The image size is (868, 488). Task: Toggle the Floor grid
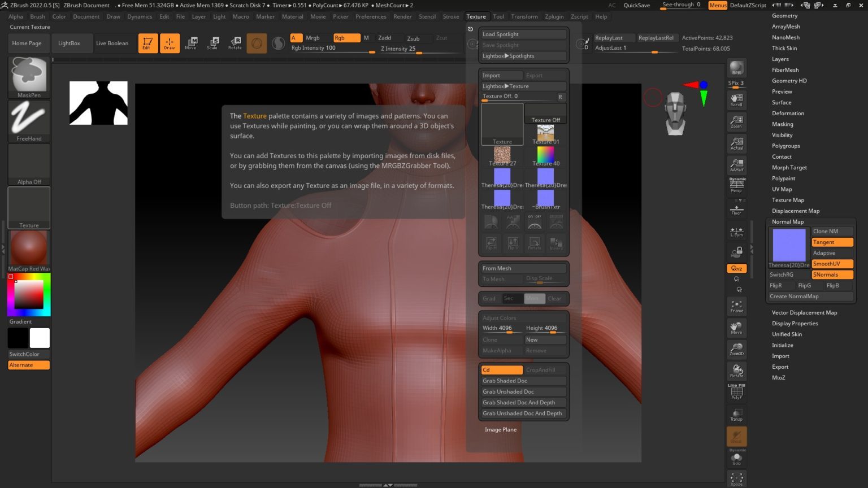736,209
